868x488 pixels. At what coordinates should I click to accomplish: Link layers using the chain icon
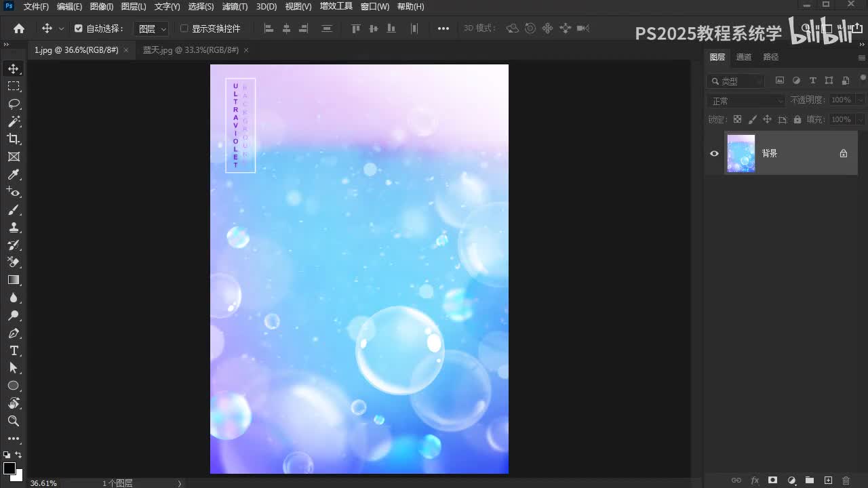[736, 481]
